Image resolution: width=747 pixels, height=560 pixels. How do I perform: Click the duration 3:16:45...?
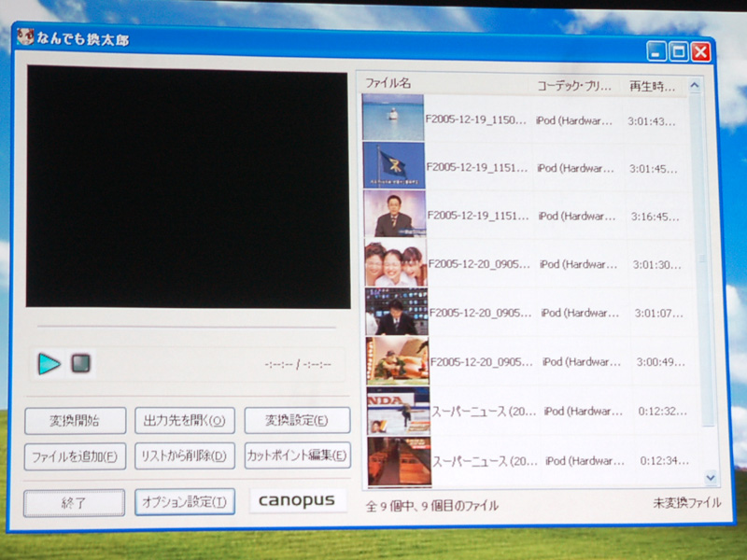point(655,217)
